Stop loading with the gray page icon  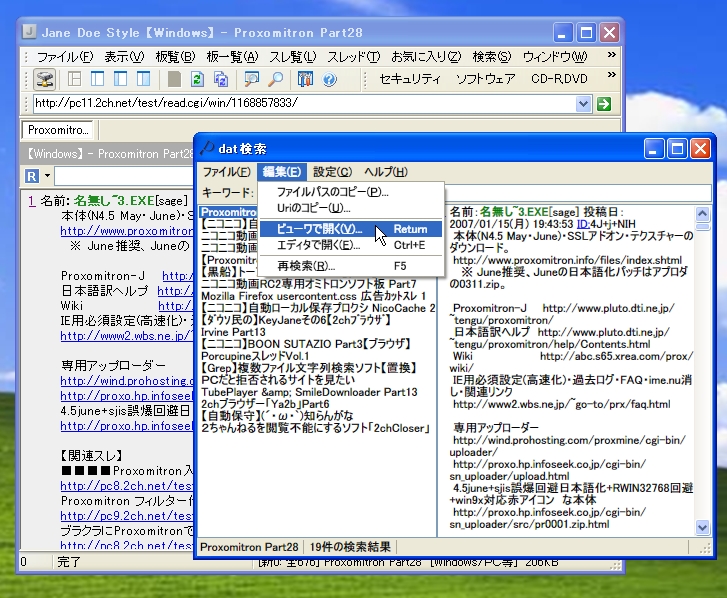pyautogui.click(x=174, y=79)
